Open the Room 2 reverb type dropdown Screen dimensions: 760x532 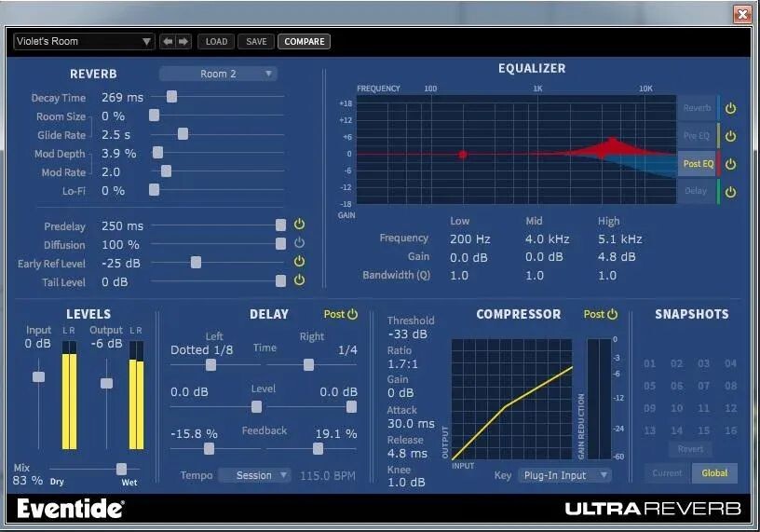(218, 74)
